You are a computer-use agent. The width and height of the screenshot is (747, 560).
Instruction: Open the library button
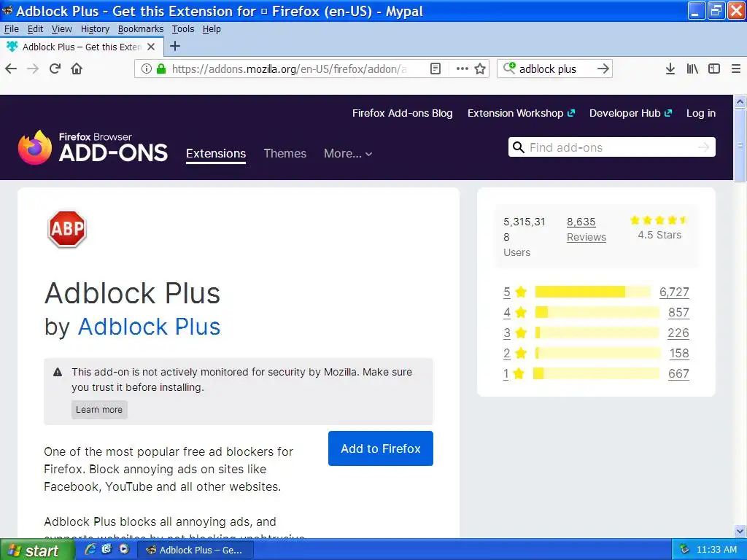coord(692,69)
